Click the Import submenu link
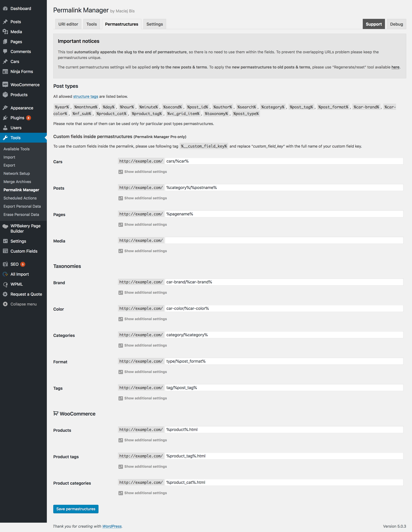 [x=9, y=157]
